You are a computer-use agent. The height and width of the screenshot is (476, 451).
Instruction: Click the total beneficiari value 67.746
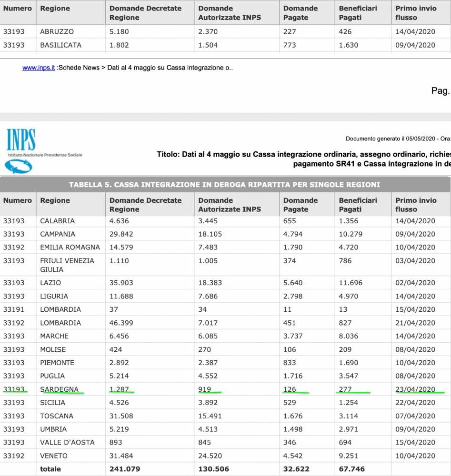pyautogui.click(x=352, y=469)
